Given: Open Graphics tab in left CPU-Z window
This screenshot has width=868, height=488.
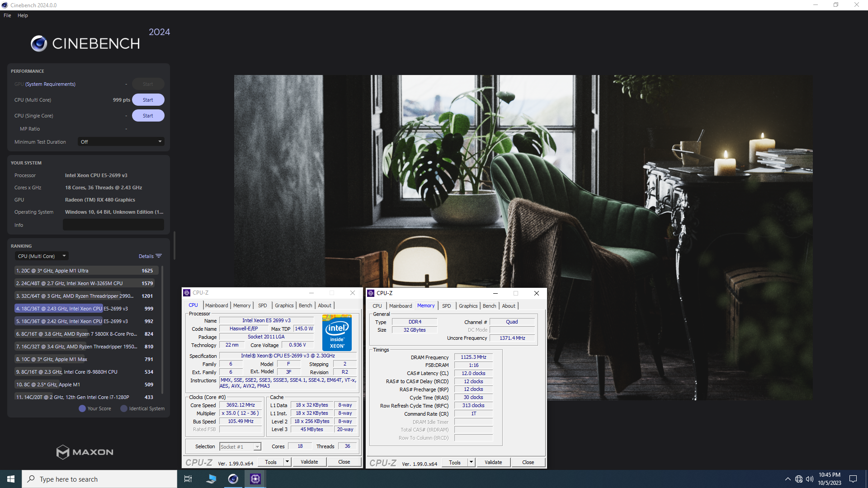Looking at the screenshot, I should [284, 305].
